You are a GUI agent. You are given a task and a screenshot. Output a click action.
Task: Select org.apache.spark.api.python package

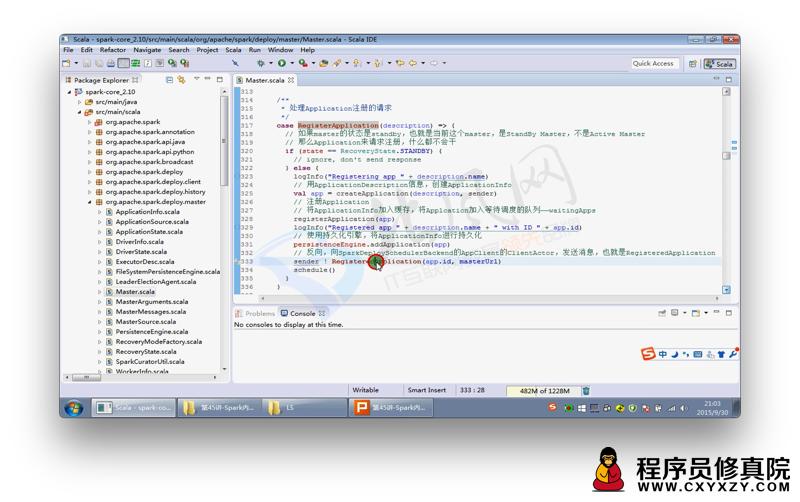point(150,152)
